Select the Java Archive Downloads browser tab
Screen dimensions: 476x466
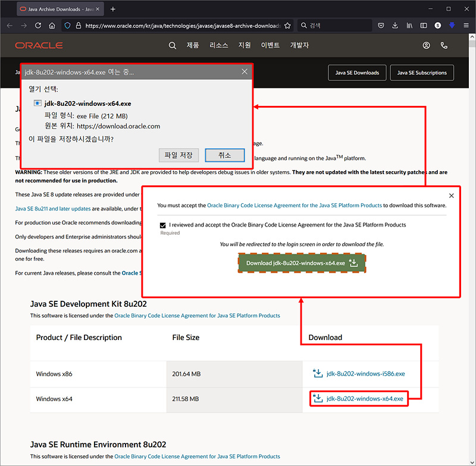pos(61,9)
